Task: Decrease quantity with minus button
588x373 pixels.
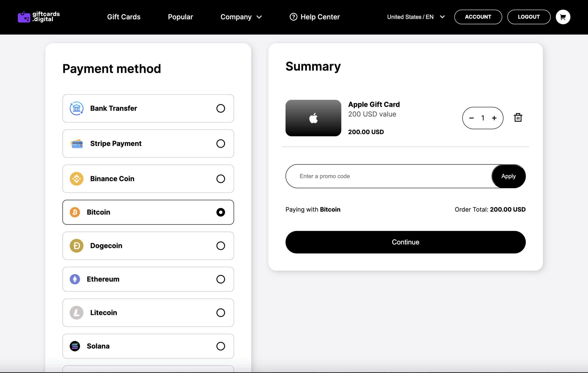Action: (471, 118)
